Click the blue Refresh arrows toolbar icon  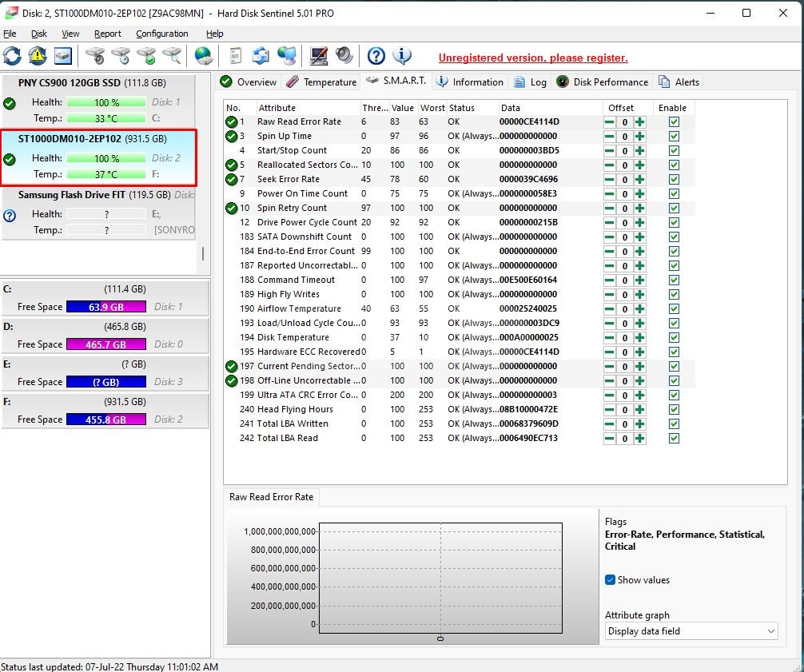point(12,56)
